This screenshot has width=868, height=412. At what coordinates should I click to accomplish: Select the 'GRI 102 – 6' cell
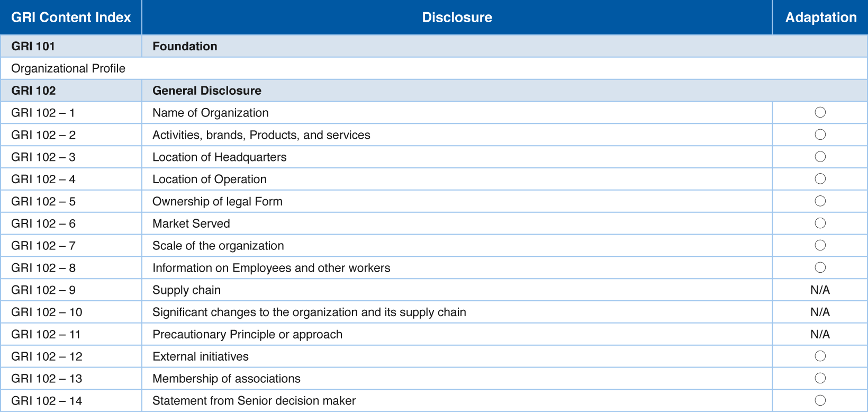pyautogui.click(x=71, y=223)
